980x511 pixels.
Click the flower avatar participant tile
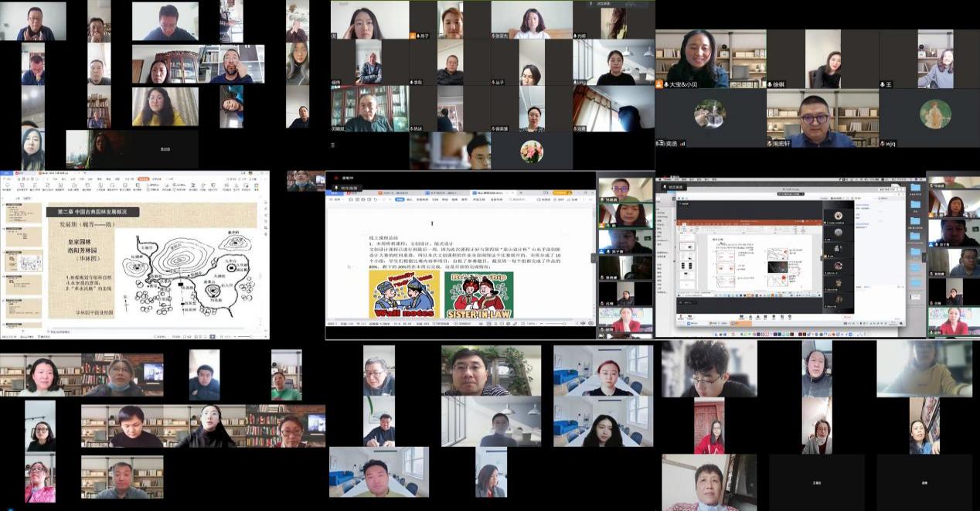point(532,151)
